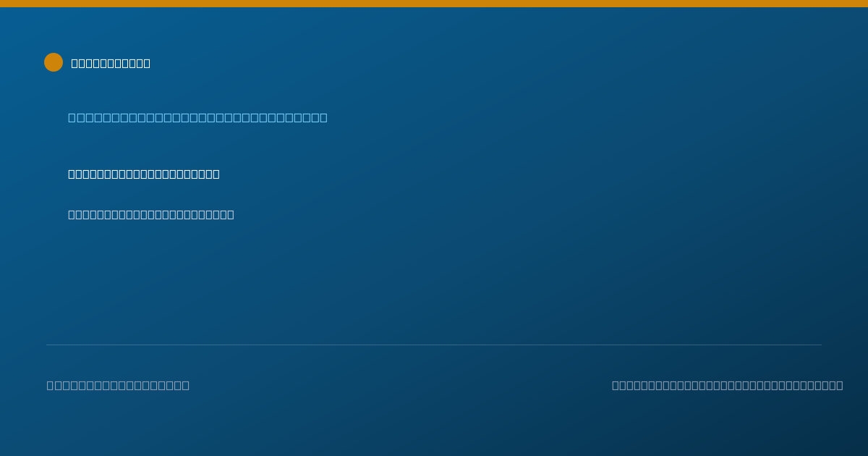Click the orange bar along the top edge

point(434,4)
